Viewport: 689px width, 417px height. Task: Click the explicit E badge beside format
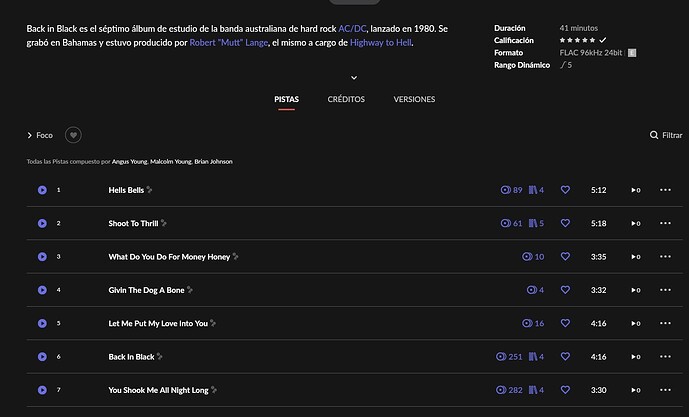(x=632, y=53)
